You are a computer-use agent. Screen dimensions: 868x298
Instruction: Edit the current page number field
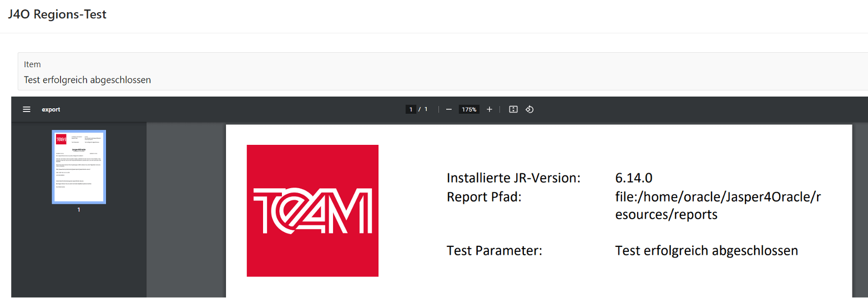click(x=411, y=109)
